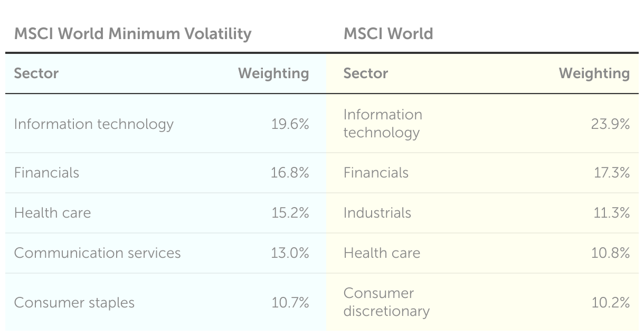The image size is (644, 336).
Task: Select the Communication services sector cell
Action: [x=97, y=253]
